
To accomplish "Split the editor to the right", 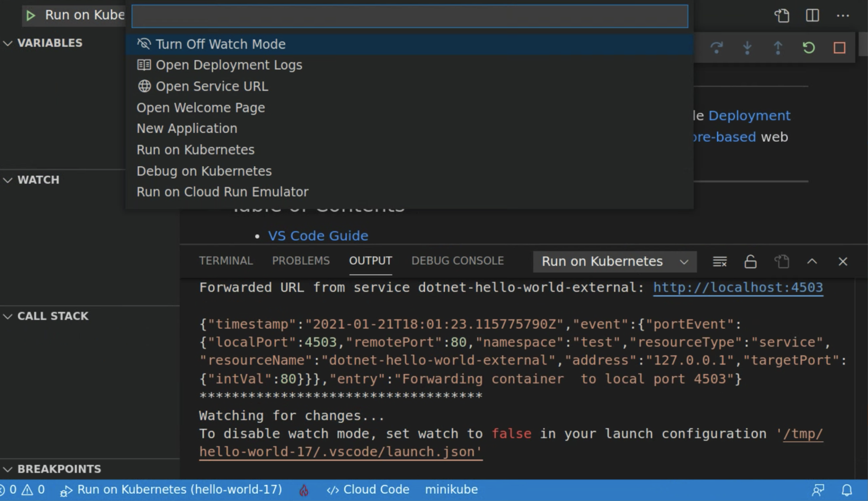I will pyautogui.click(x=812, y=16).
